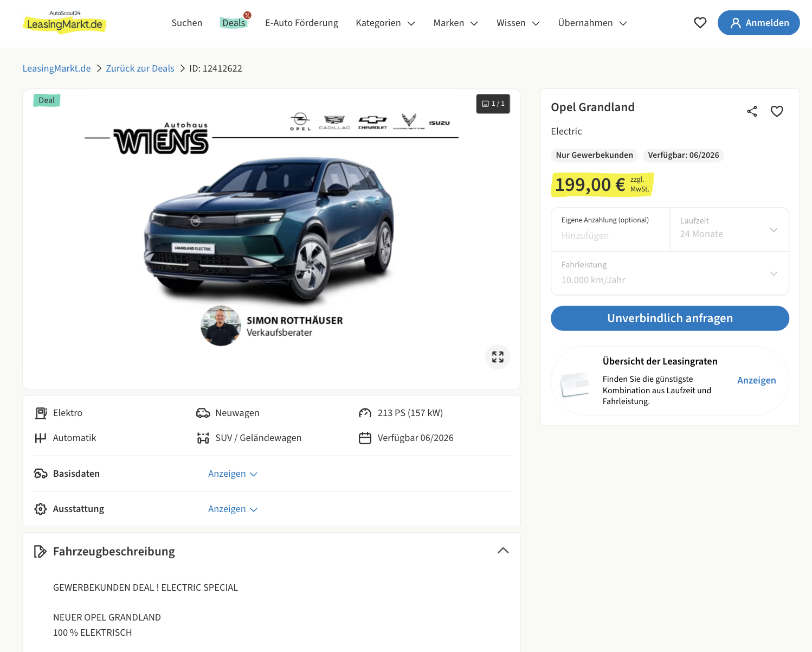Expand the car image to fullscreen
The image size is (812, 652).
pyautogui.click(x=497, y=357)
